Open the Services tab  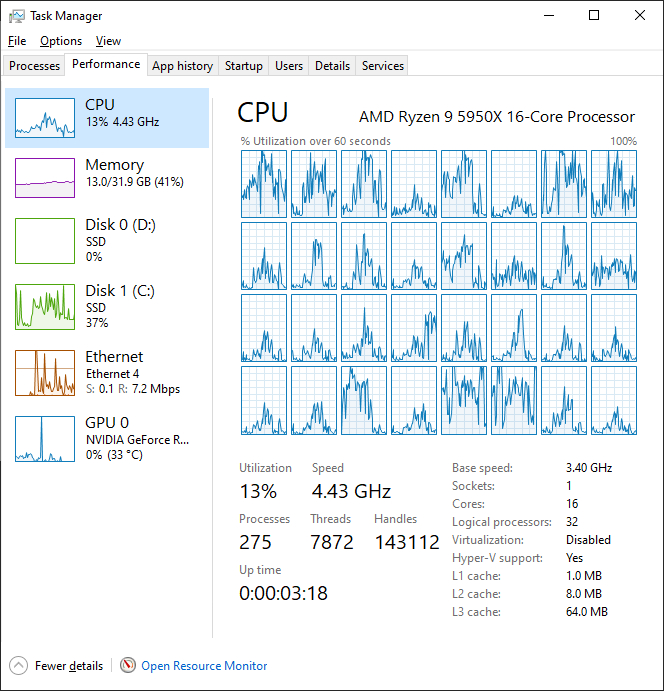[383, 66]
